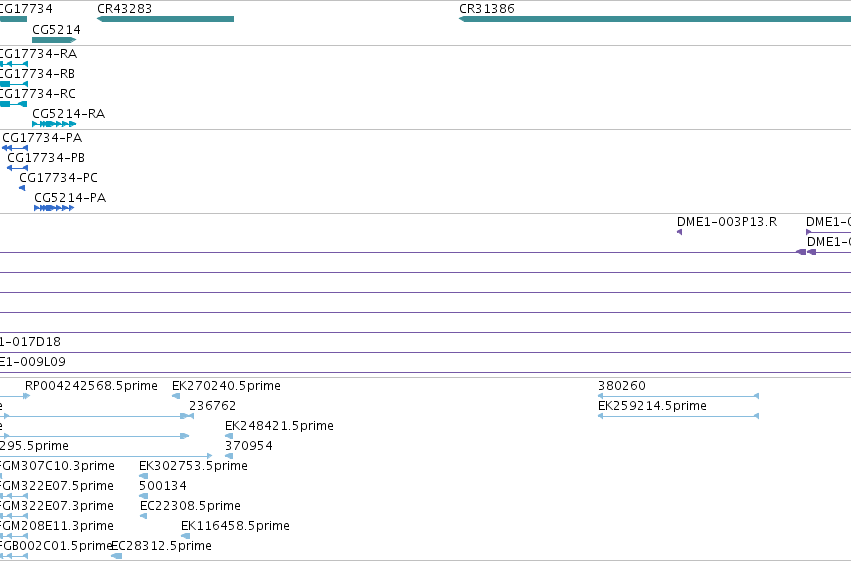Image resolution: width=851 pixels, height=561 pixels.
Task: Click the CG17734-PA protein label
Action: (x=42, y=138)
